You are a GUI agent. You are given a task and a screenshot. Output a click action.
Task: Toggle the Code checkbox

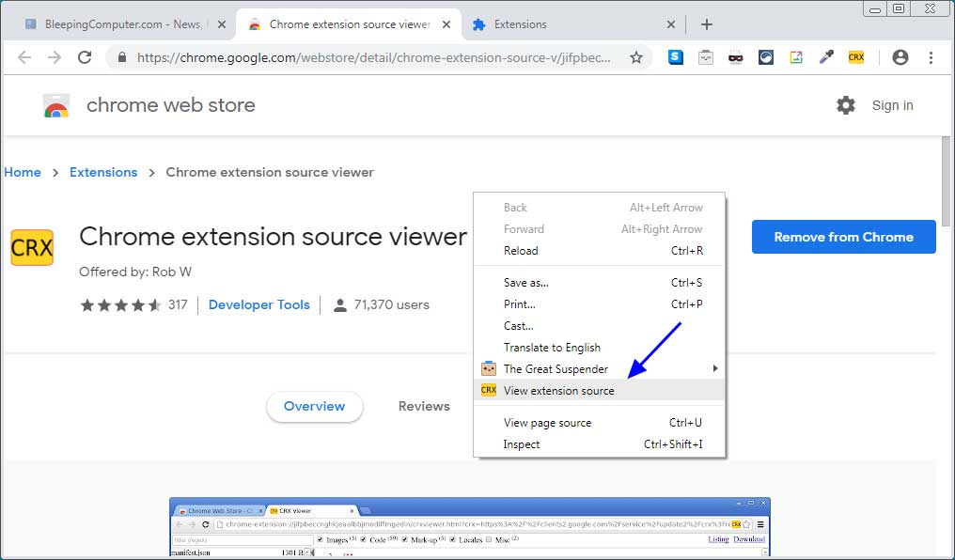click(x=365, y=539)
